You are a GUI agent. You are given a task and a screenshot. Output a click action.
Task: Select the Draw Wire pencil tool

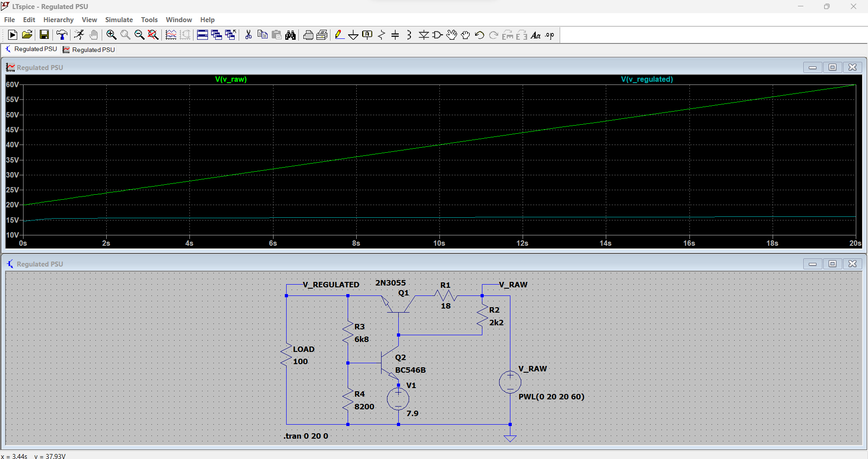(340, 35)
